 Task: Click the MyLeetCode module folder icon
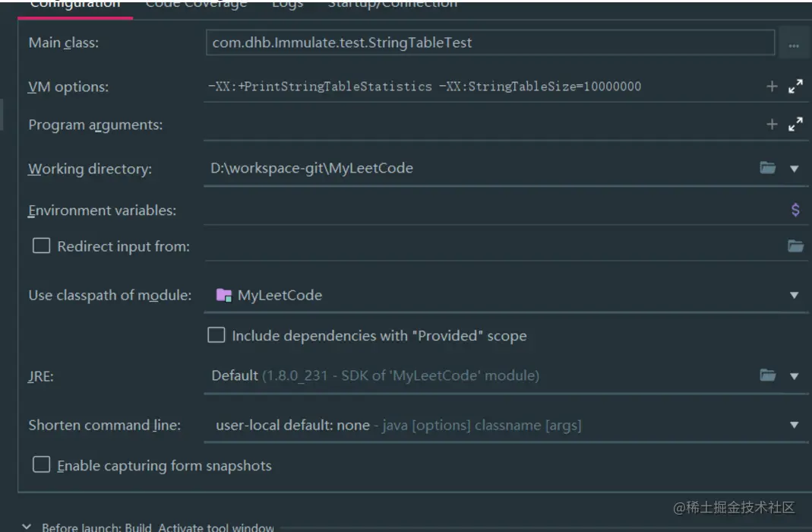[x=224, y=296]
